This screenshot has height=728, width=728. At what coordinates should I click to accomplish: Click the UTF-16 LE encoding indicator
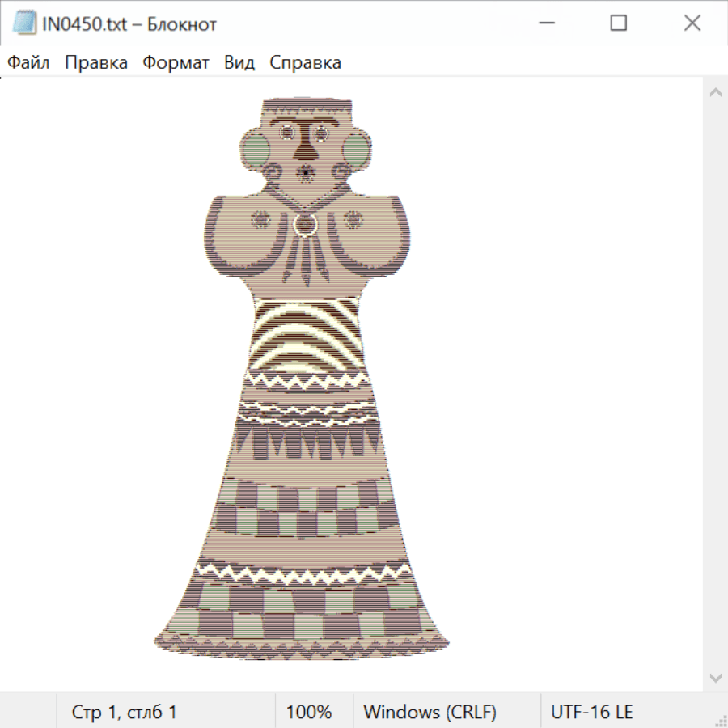(x=592, y=712)
